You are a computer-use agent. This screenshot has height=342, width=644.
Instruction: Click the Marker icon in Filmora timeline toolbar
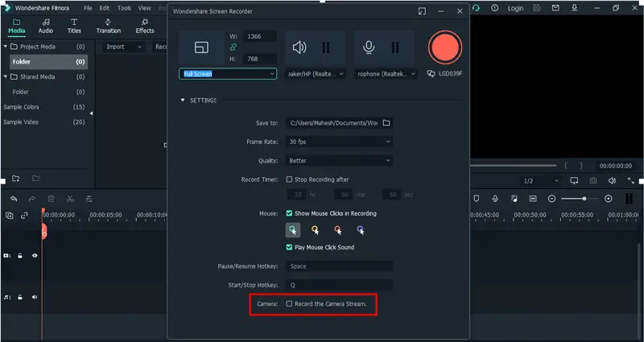477,199
